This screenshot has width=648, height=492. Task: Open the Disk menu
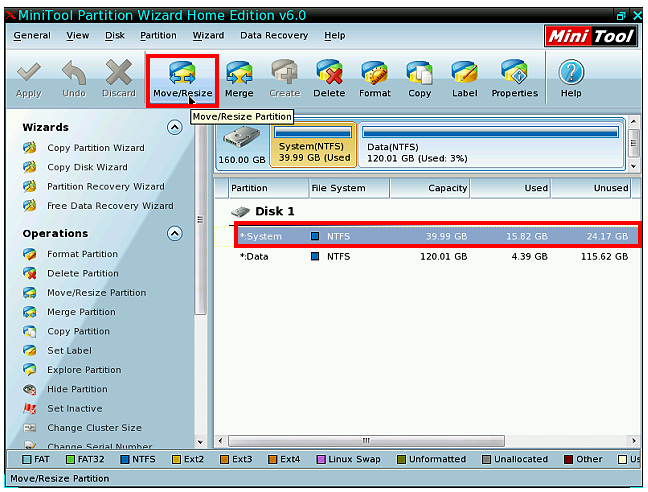114,36
